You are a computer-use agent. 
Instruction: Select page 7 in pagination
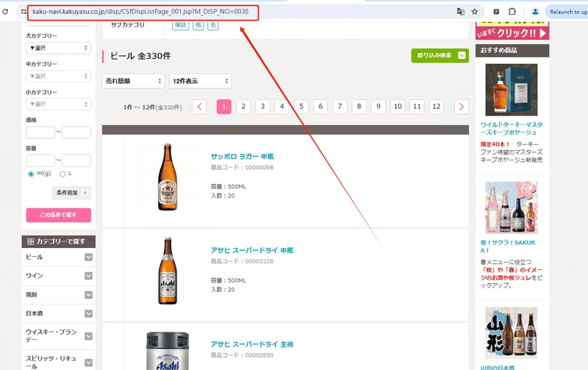340,107
